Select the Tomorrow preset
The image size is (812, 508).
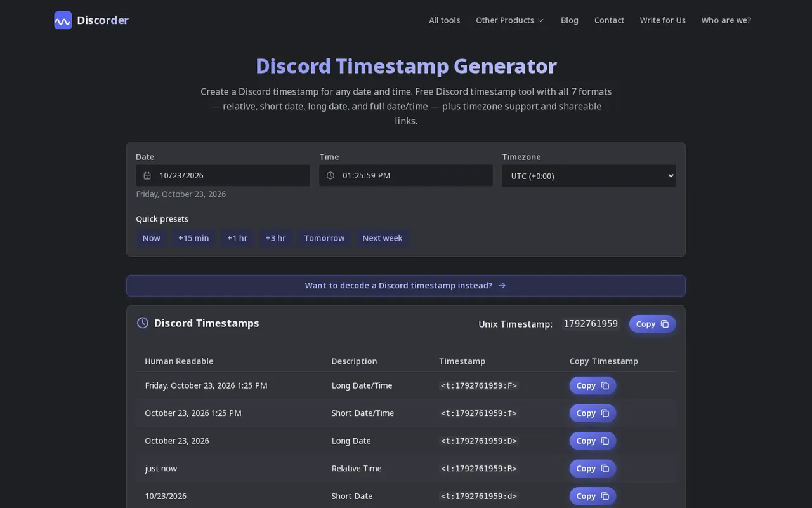pyautogui.click(x=324, y=238)
